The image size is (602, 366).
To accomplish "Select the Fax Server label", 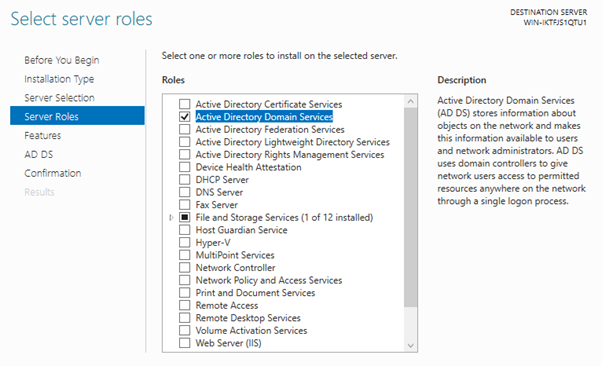I will [217, 205].
